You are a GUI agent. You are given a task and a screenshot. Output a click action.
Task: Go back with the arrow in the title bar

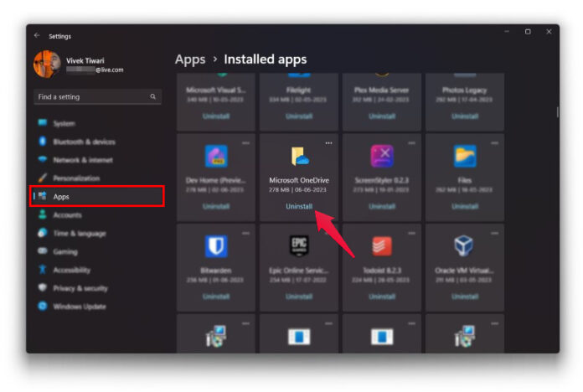(x=37, y=36)
